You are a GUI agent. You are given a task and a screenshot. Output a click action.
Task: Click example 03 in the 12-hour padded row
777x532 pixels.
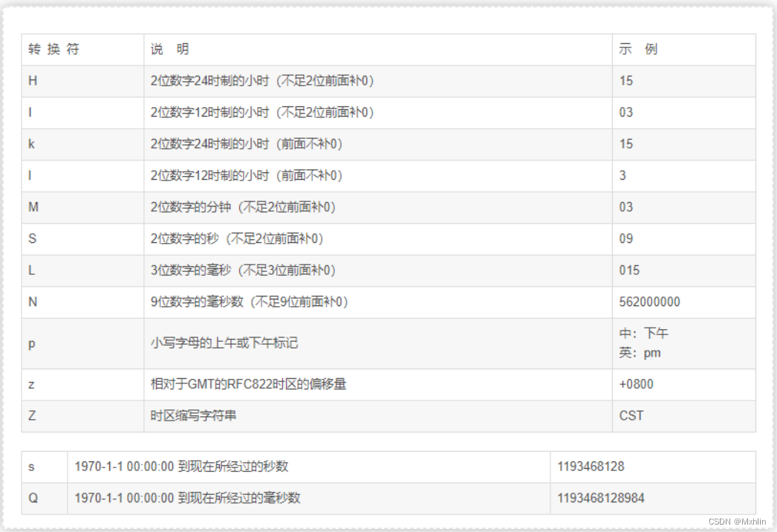[626, 112]
